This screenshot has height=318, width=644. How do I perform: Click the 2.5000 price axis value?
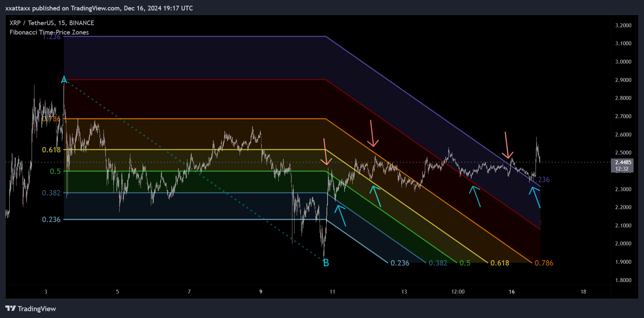pos(623,153)
